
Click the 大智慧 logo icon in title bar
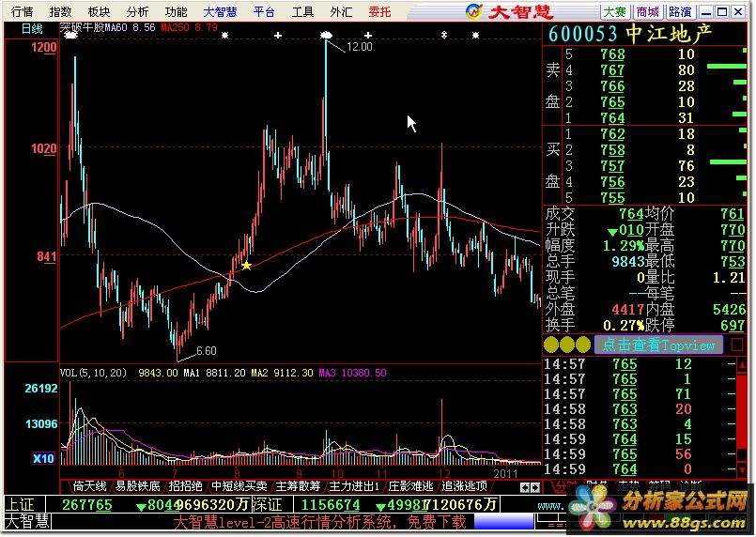[474, 11]
